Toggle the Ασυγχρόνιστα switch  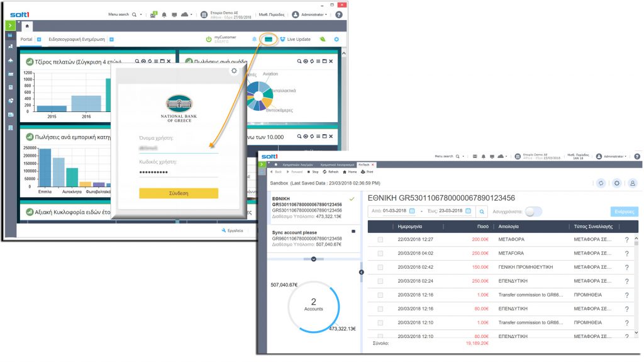click(533, 212)
